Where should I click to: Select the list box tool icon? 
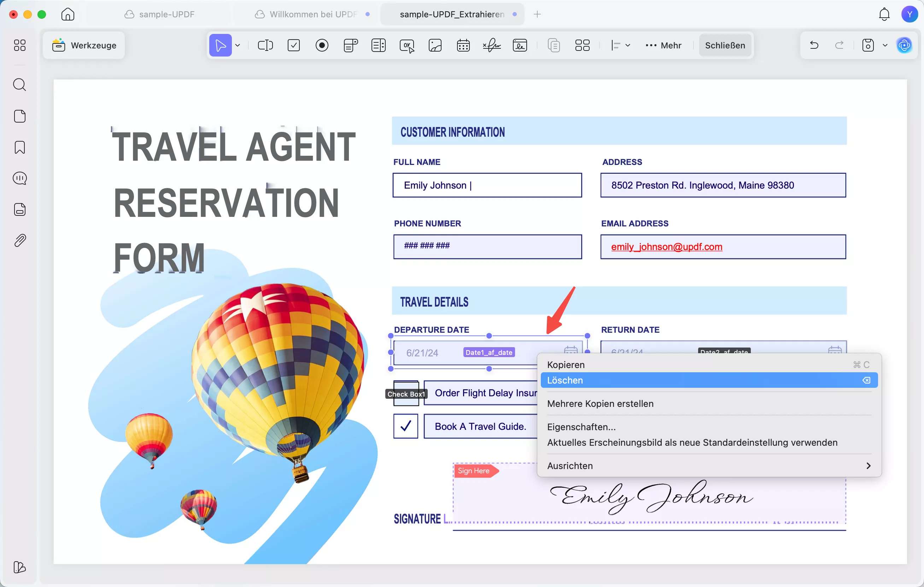coord(378,45)
